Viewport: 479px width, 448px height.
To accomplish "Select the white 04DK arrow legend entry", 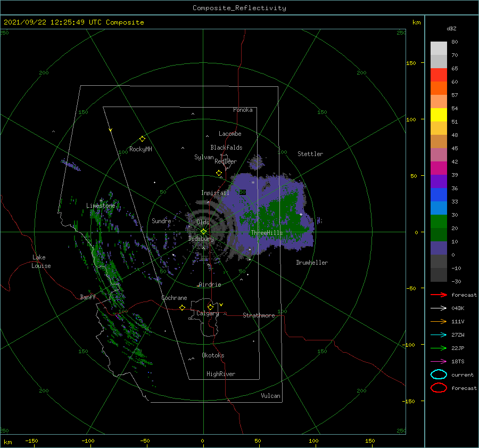I will (439, 308).
